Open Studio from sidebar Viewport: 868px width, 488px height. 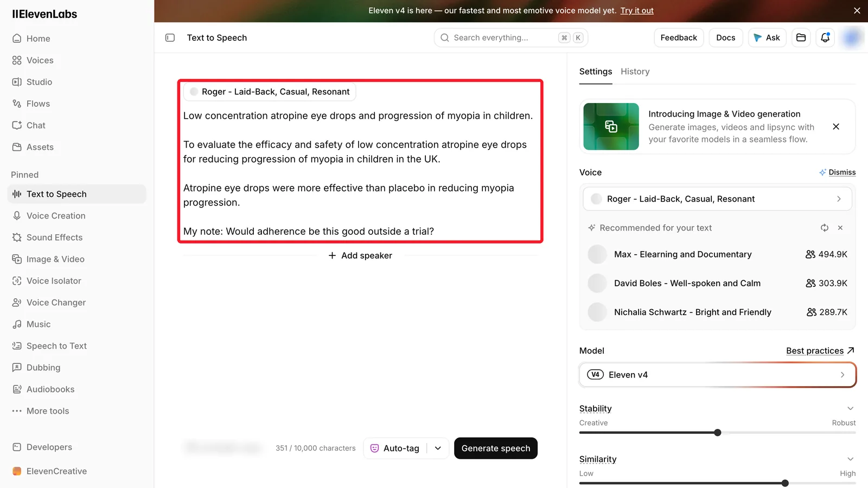pyautogui.click(x=78, y=82)
